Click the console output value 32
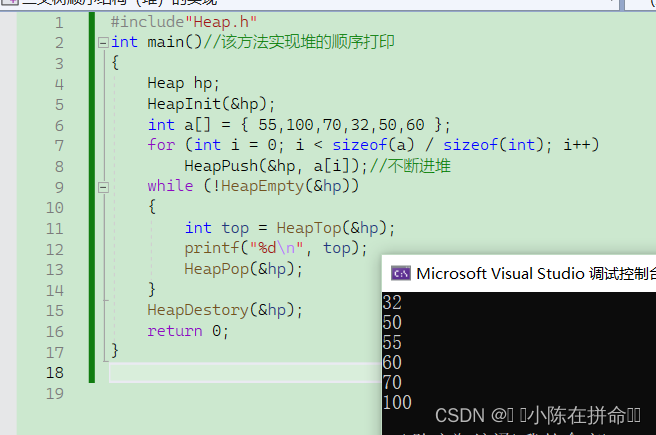 point(392,302)
